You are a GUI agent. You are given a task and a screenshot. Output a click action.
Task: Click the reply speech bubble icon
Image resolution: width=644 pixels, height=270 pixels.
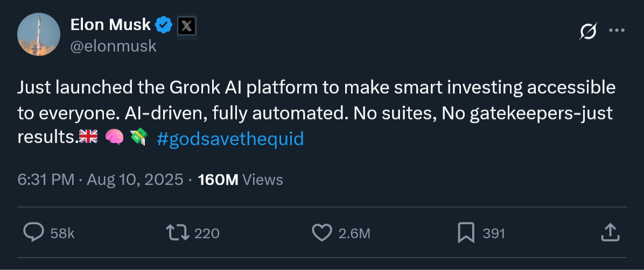(x=33, y=232)
